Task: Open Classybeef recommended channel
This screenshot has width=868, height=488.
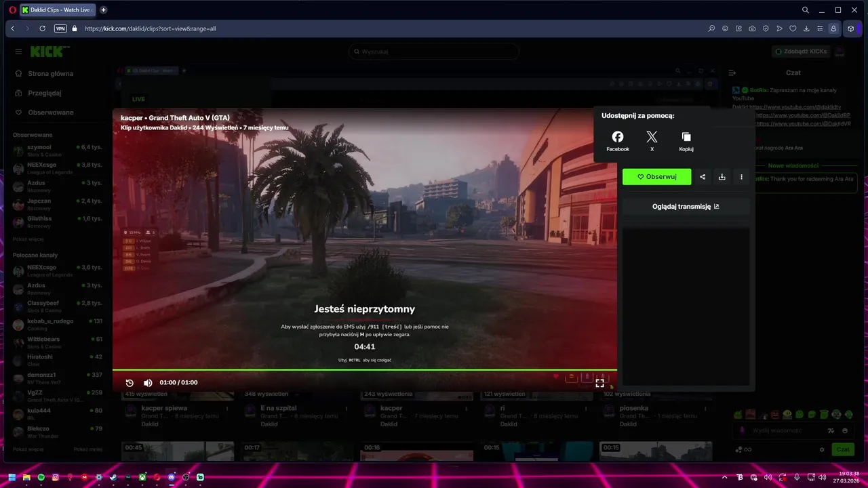Action: click(58, 306)
